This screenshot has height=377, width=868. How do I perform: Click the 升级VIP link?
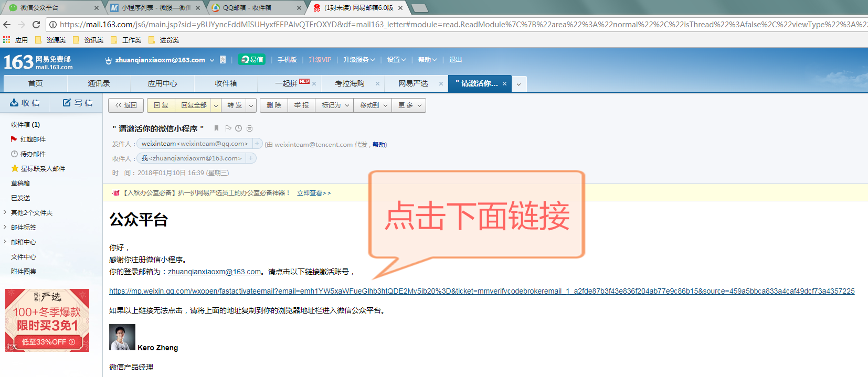(x=320, y=60)
